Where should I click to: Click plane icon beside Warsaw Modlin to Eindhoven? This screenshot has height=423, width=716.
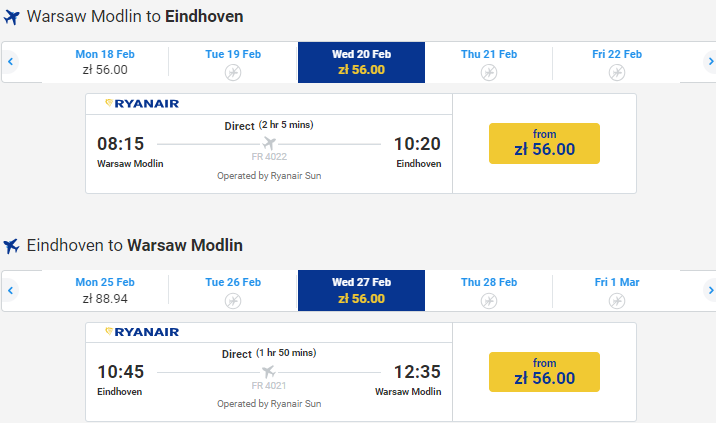12,17
